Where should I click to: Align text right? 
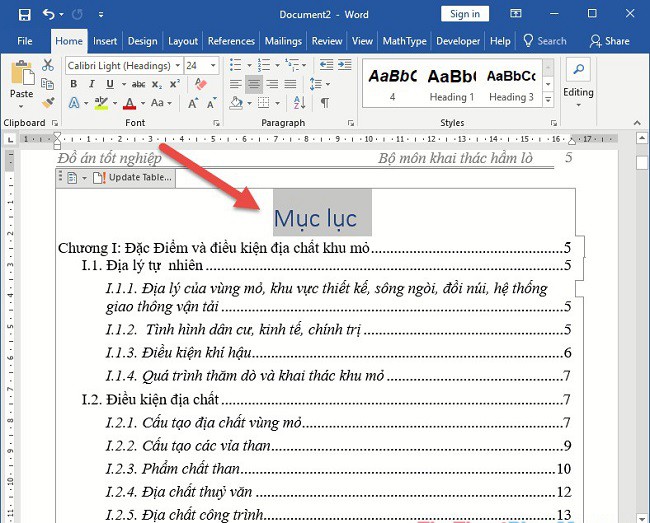coord(272,85)
